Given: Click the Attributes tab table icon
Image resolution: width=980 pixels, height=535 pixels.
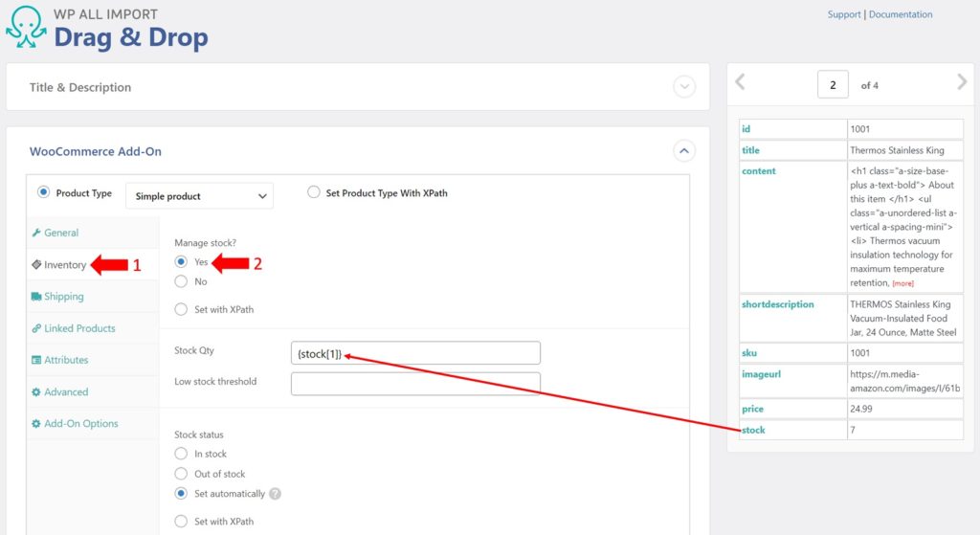Looking at the screenshot, I should [36, 360].
